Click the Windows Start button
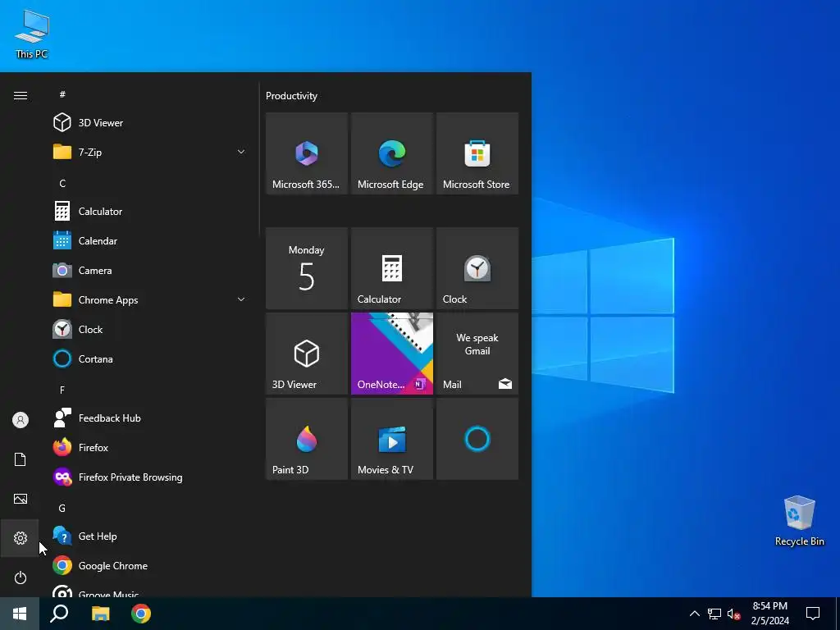 pyautogui.click(x=20, y=614)
